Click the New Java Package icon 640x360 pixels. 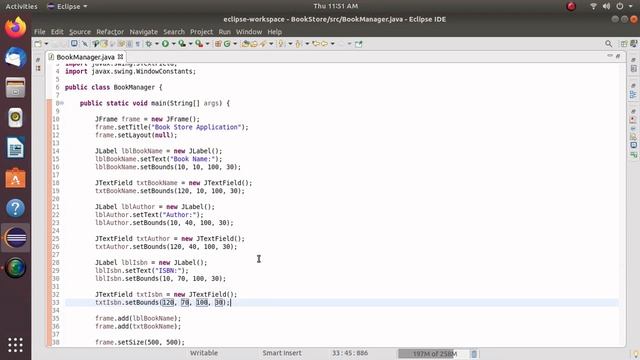click(218, 44)
